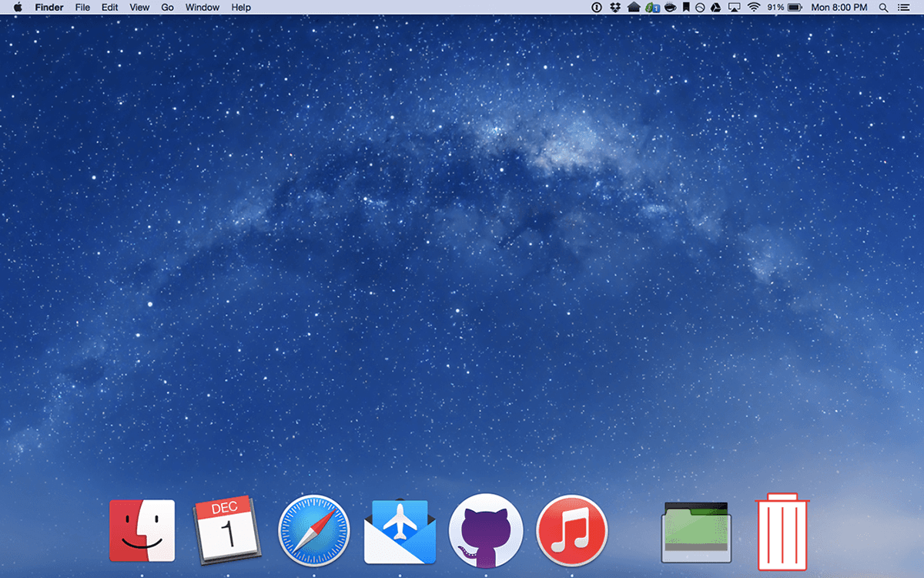Open the AirPlay display menu

[x=734, y=8]
